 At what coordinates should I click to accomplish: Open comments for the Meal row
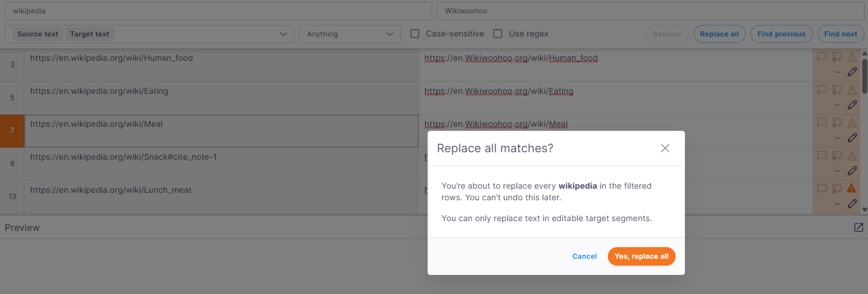coord(822,123)
